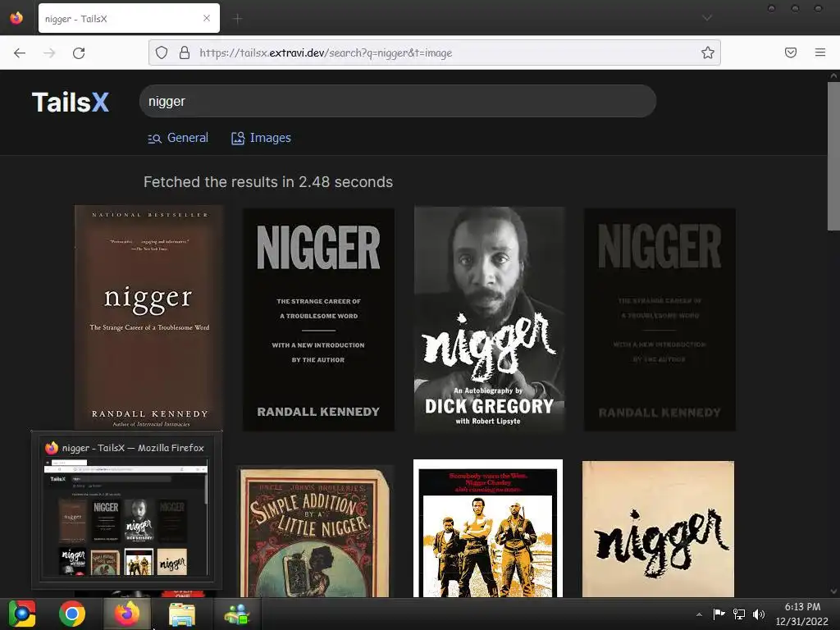Click the 12/31/2022 date in taskbar
Viewport: 840px width, 630px height.
pos(802,622)
